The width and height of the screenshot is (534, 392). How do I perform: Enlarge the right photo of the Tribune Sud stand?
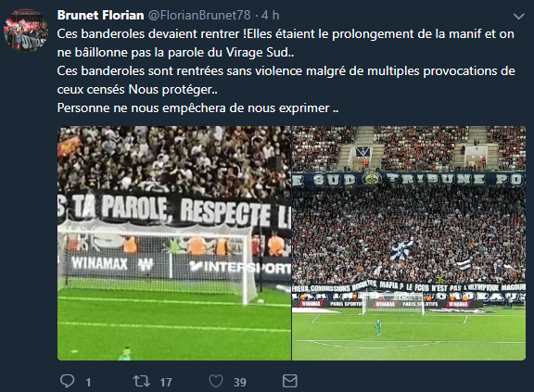409,243
